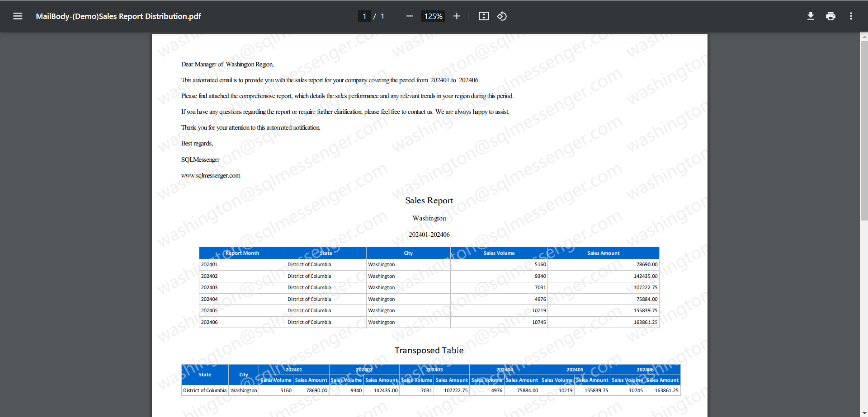Open the more actions three-dot menu
The image size is (868, 417).
click(x=851, y=16)
